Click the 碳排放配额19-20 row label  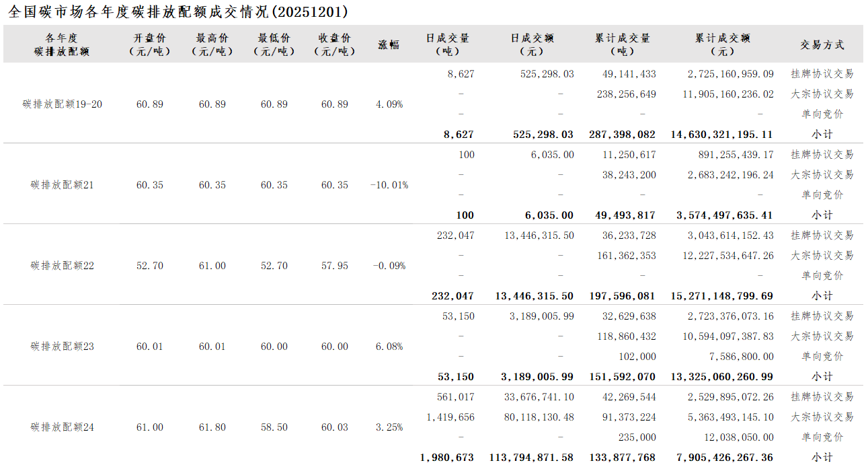tap(63, 104)
